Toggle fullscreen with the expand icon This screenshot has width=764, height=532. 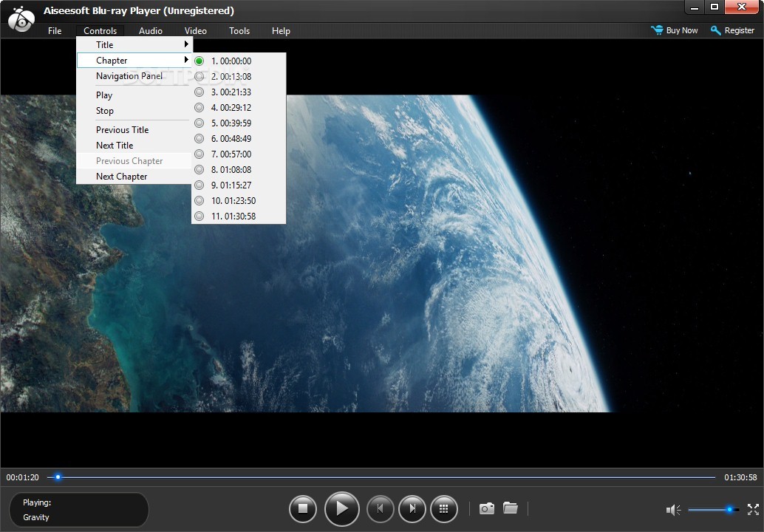click(x=753, y=510)
